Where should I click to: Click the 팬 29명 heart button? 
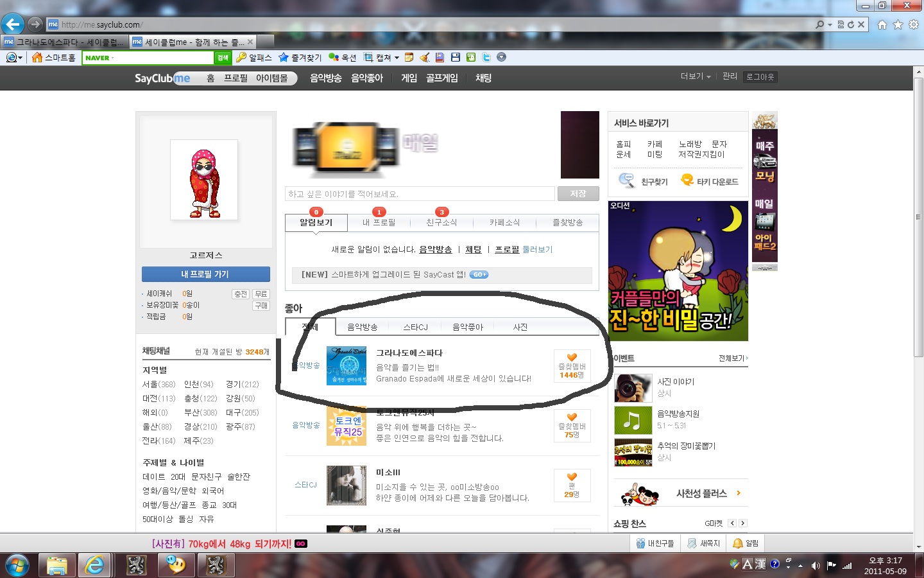pyautogui.click(x=572, y=486)
